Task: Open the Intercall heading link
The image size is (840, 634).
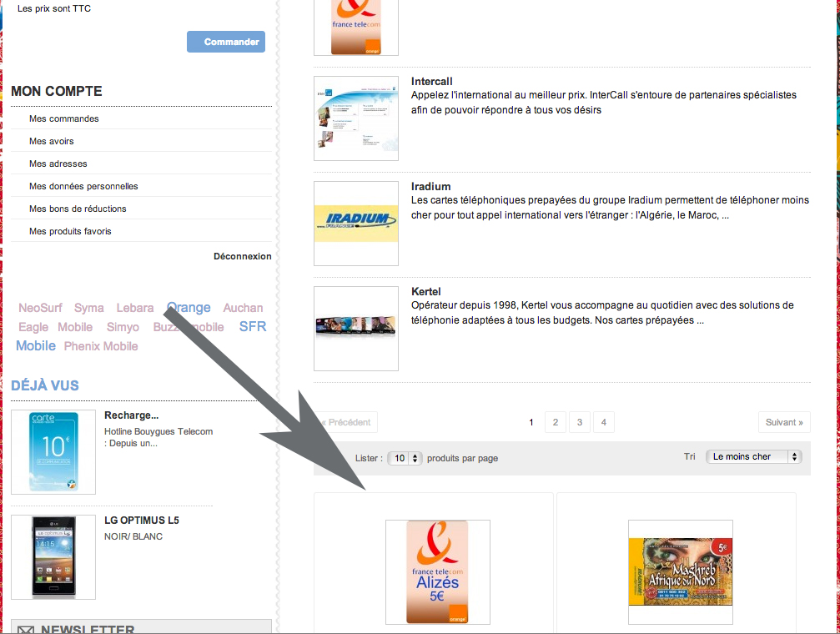Action: coord(432,82)
